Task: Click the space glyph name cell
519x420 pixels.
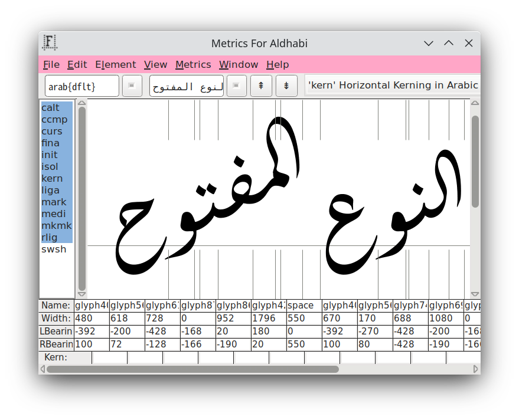Action: (304, 306)
